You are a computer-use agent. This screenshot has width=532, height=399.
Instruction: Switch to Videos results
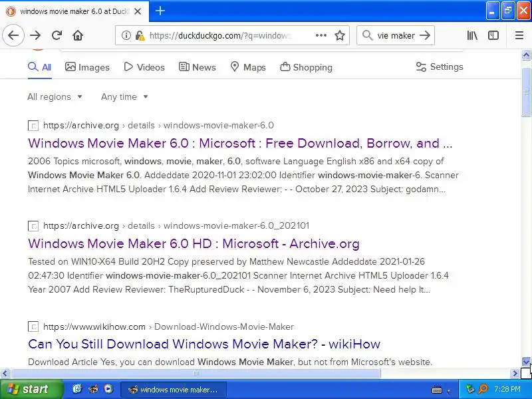point(144,67)
